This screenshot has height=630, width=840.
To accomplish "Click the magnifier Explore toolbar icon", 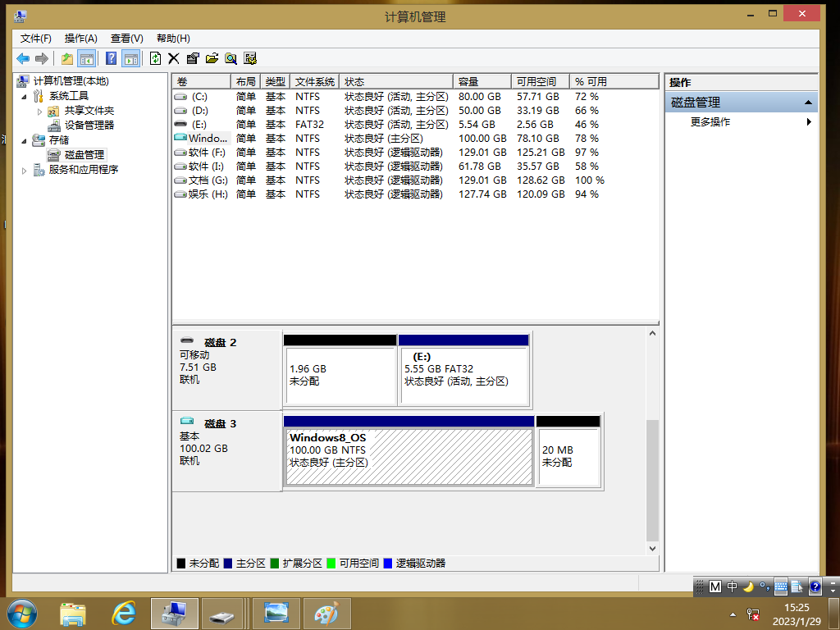I will click(231, 58).
